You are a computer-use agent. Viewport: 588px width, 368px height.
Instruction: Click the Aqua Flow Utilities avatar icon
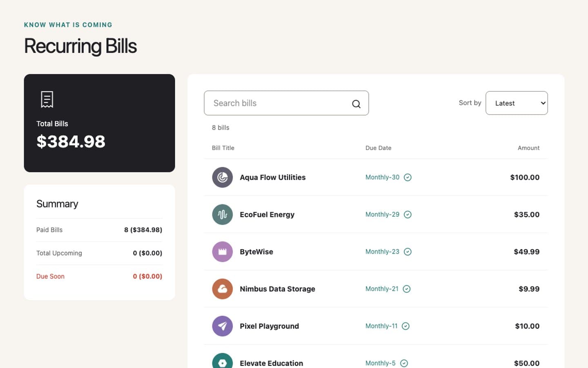pyautogui.click(x=223, y=177)
